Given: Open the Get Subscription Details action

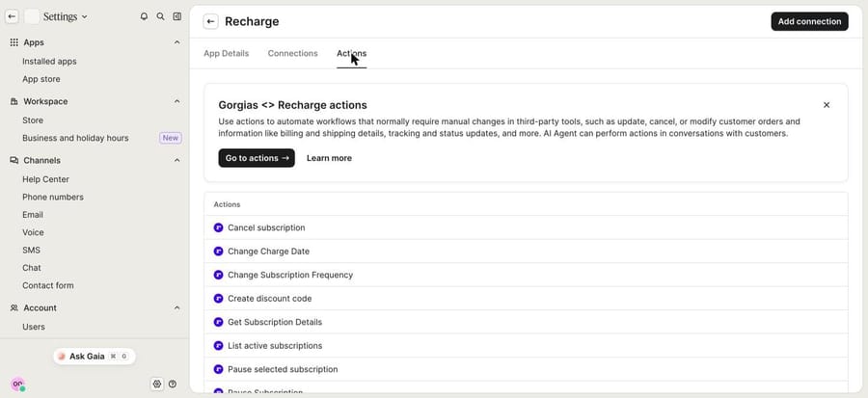Looking at the screenshot, I should (526, 322).
